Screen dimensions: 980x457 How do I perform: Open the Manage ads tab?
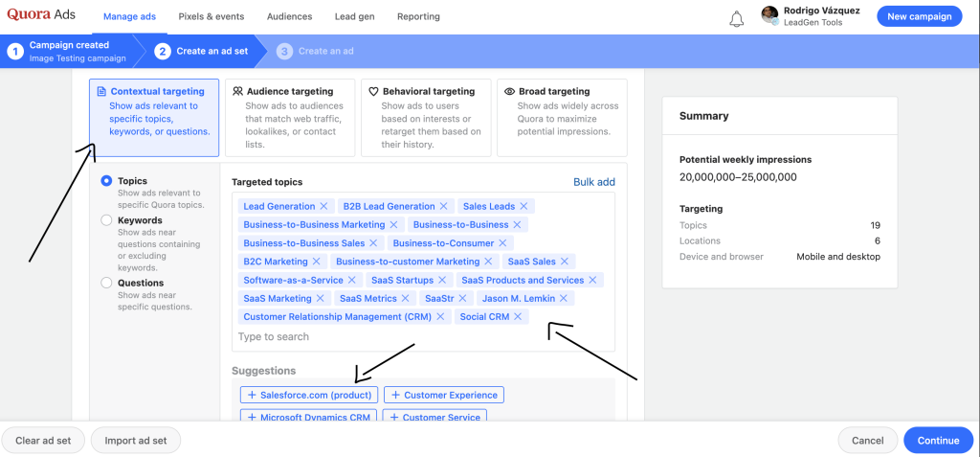(129, 17)
